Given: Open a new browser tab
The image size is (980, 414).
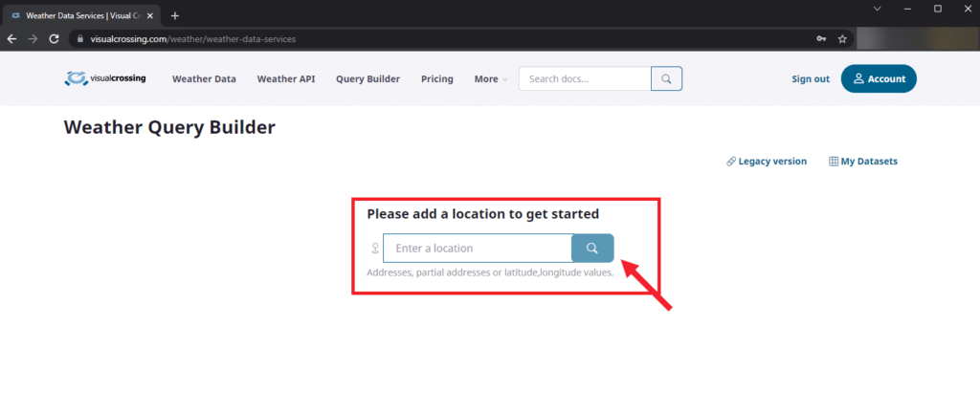Looking at the screenshot, I should tap(175, 15).
